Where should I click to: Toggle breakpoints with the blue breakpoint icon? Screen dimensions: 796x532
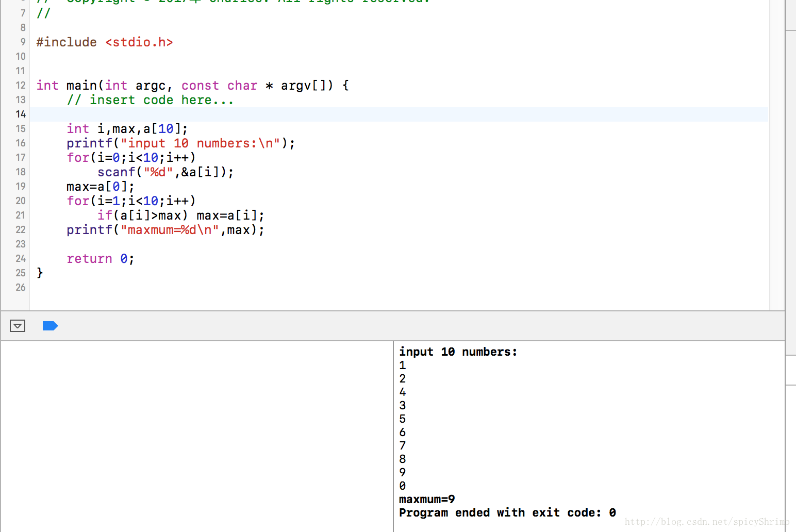50,326
